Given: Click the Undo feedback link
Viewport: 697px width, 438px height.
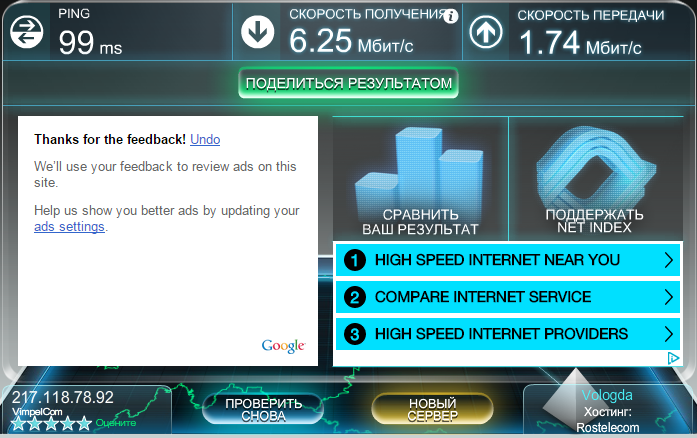Looking at the screenshot, I should (205, 140).
